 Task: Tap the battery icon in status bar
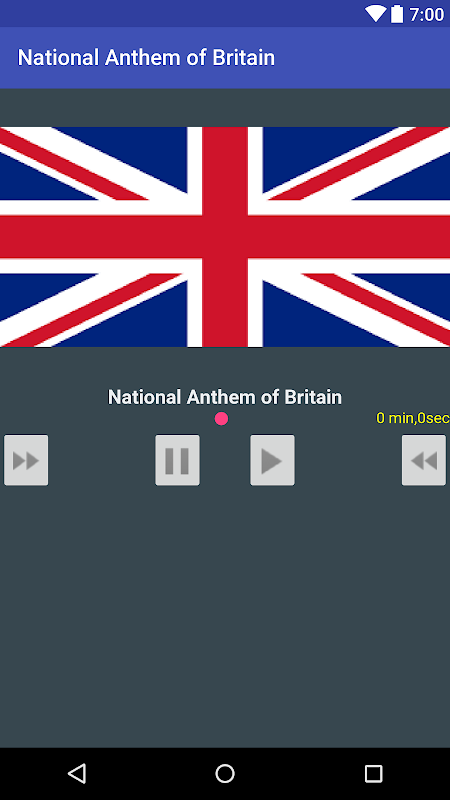[397, 14]
